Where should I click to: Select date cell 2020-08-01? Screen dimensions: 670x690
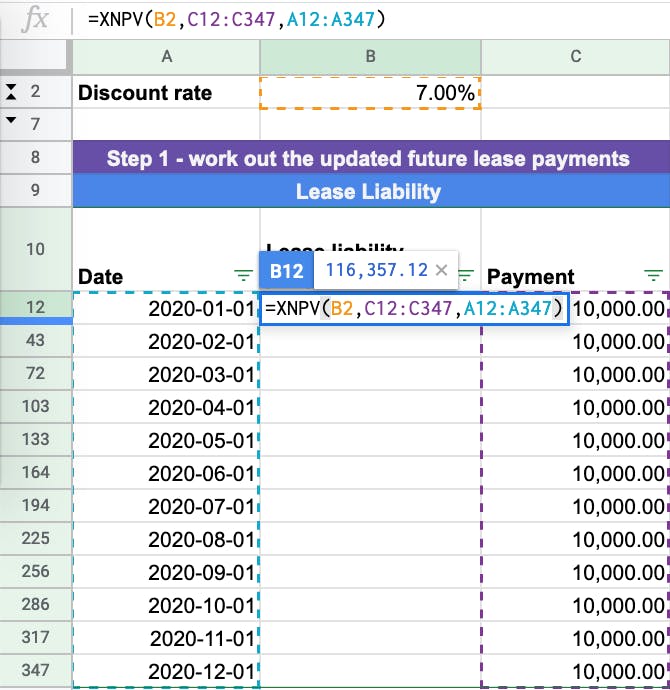[166, 540]
